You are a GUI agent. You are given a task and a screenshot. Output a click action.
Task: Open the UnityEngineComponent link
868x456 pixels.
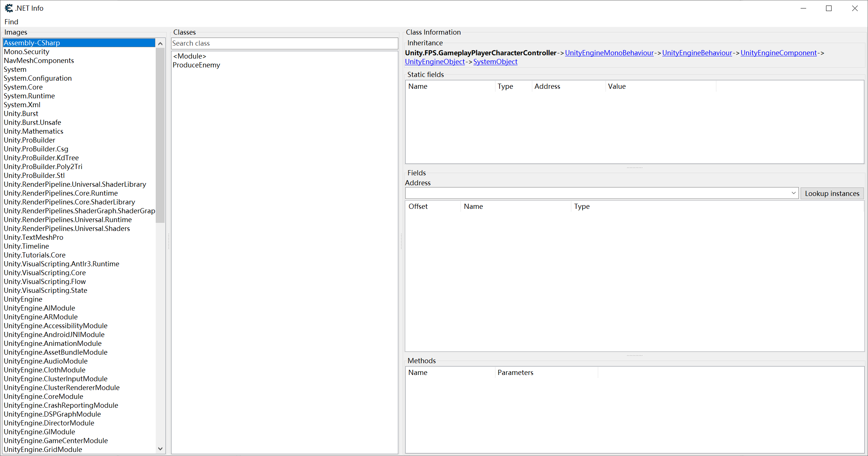[778, 53]
